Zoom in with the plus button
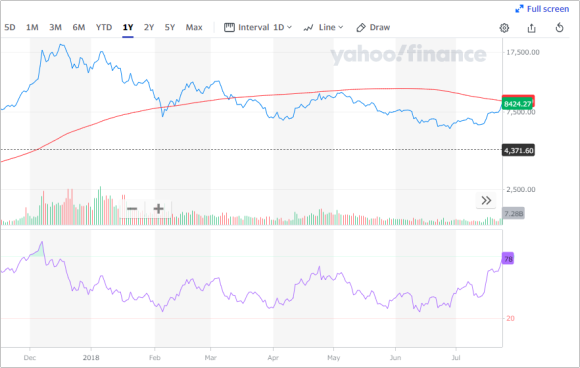This screenshot has width=580, height=368. point(158,209)
